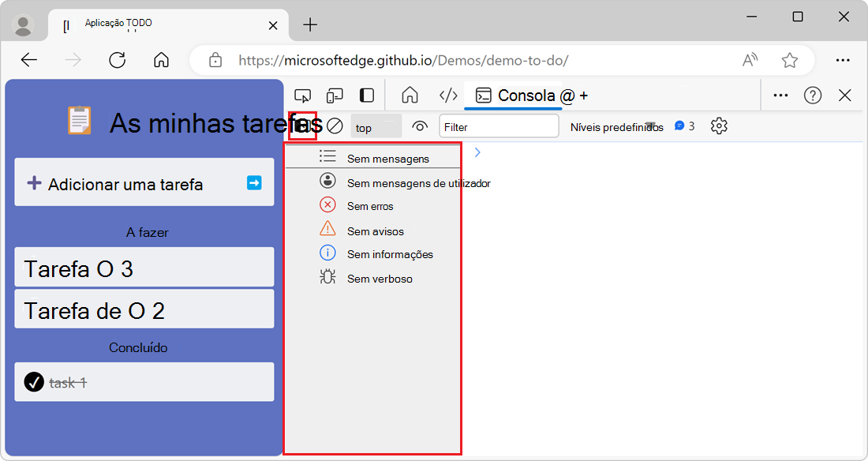Open the browser Settings and more menu
The width and height of the screenshot is (868, 461).
click(843, 60)
